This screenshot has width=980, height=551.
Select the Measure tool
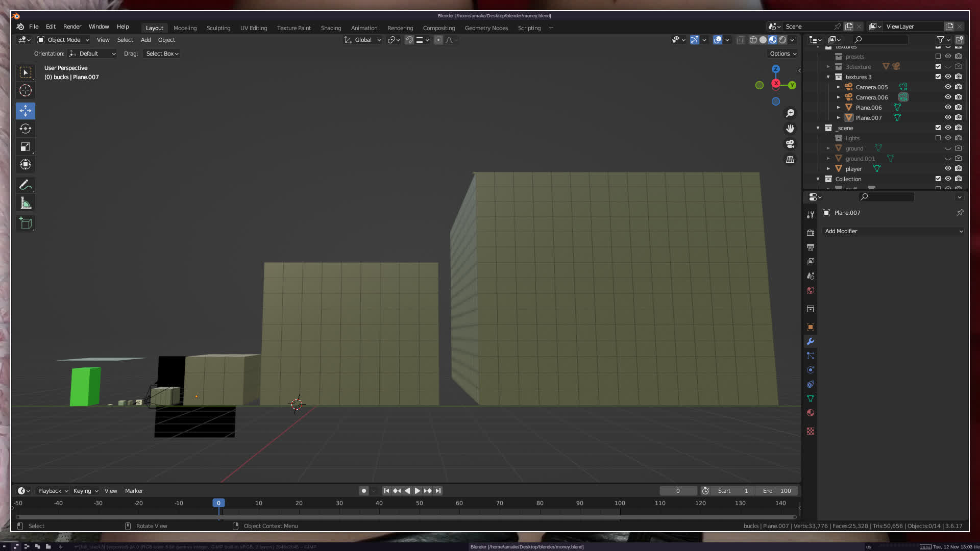click(26, 204)
